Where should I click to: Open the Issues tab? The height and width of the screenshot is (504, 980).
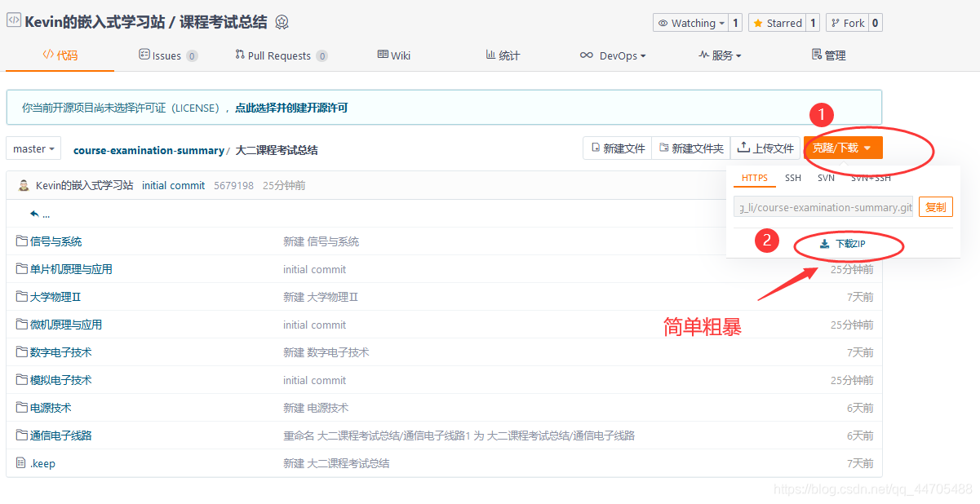click(168, 55)
